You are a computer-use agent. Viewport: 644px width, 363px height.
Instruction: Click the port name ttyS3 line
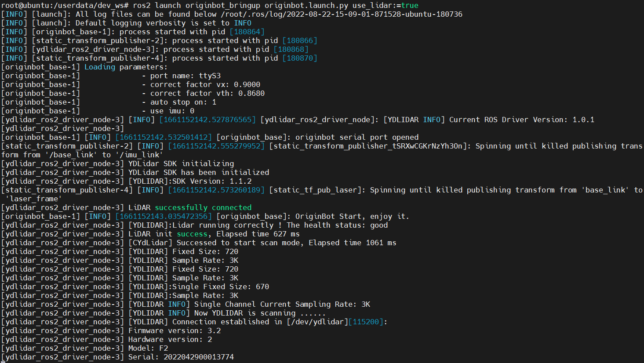[181, 76]
